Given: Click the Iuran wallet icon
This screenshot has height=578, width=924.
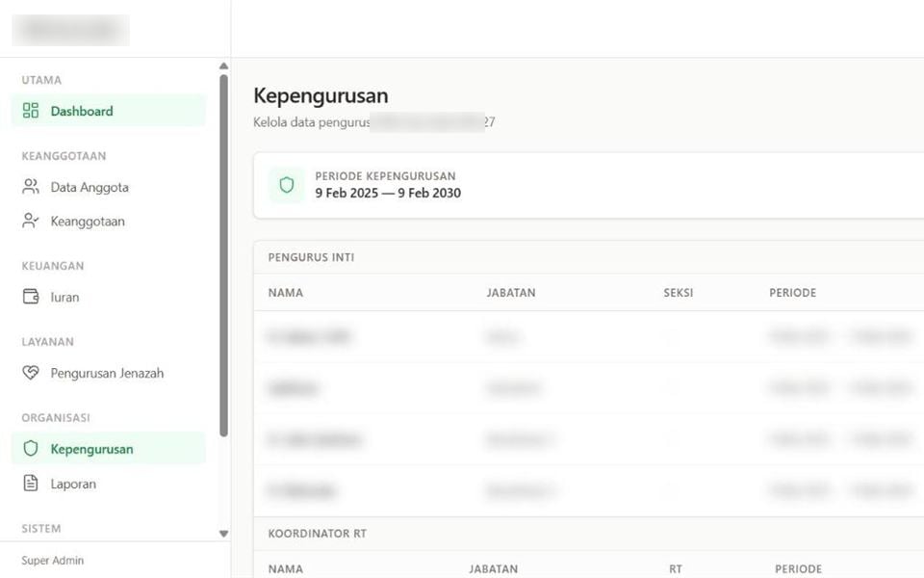Looking at the screenshot, I should click(31, 296).
